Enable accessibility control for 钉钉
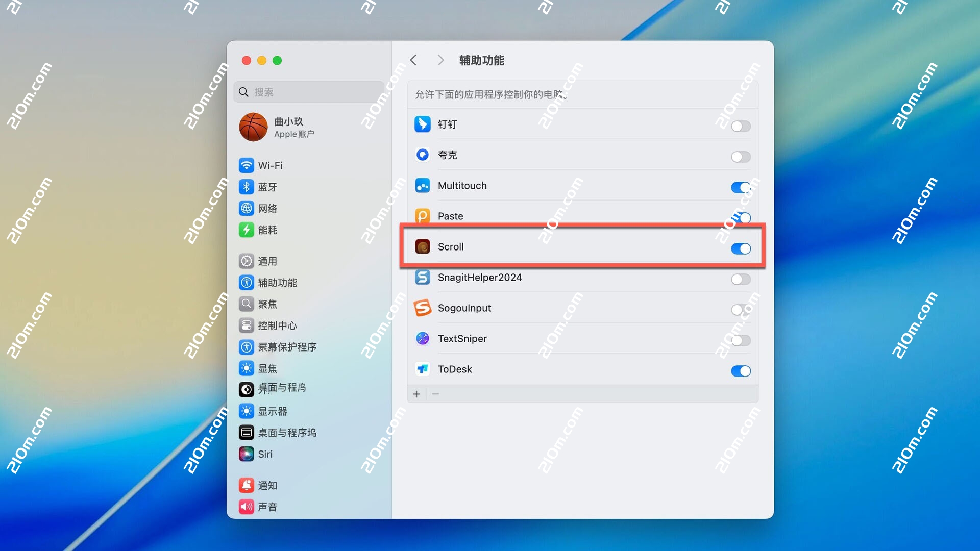This screenshot has width=980, height=551. click(x=741, y=126)
